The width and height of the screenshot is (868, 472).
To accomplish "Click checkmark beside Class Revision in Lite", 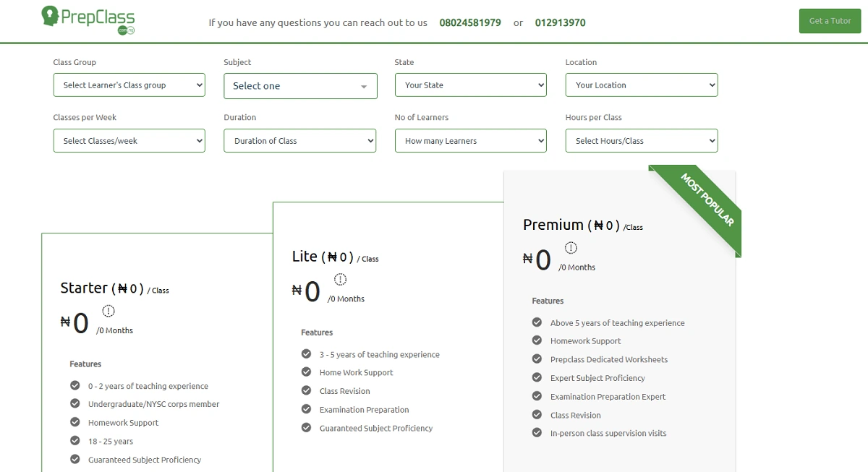I will click(306, 390).
